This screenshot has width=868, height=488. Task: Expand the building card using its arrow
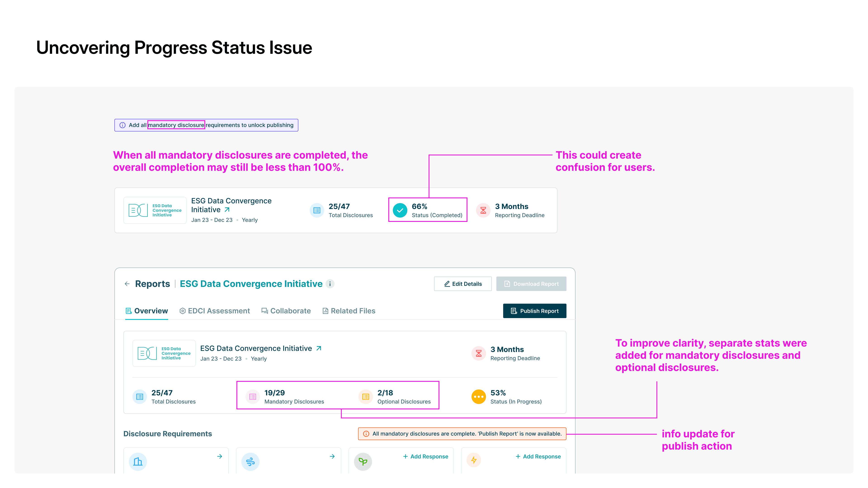pos(220,456)
